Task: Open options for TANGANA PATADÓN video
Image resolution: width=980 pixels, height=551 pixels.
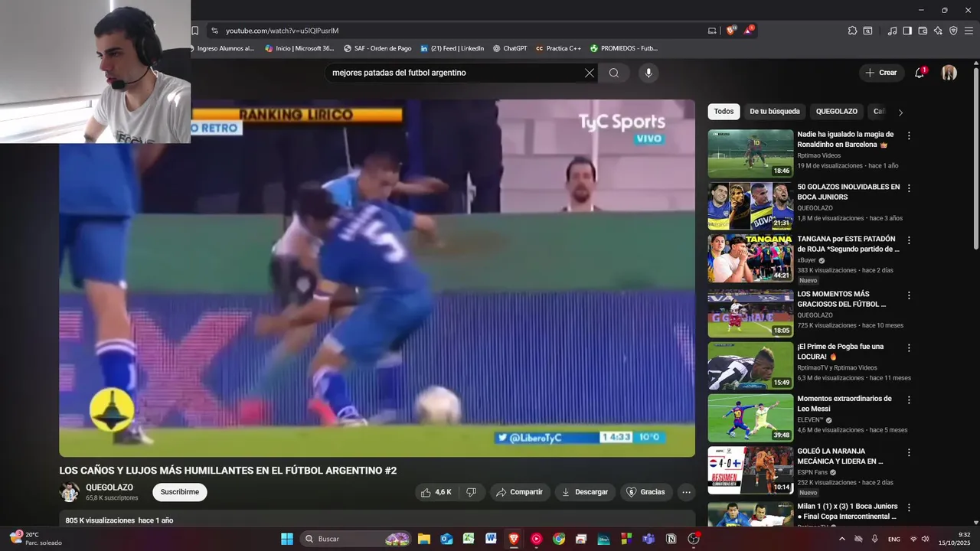Action: pyautogui.click(x=909, y=240)
